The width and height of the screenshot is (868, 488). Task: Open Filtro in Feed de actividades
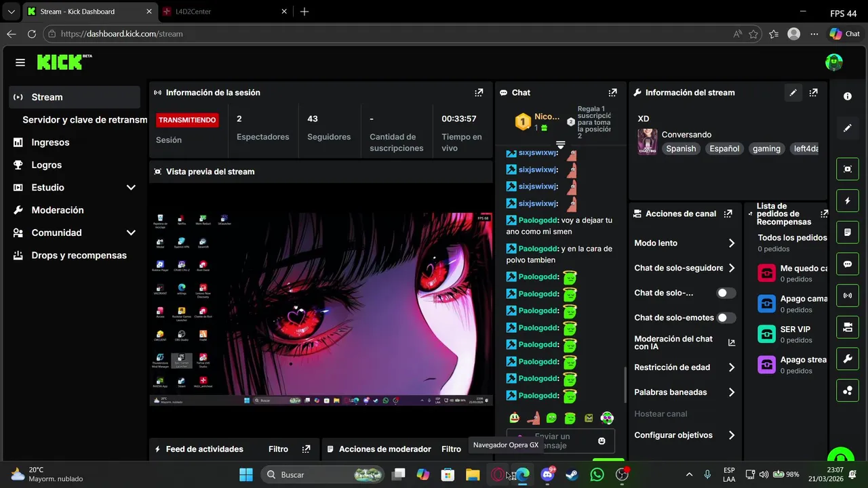pos(278,449)
